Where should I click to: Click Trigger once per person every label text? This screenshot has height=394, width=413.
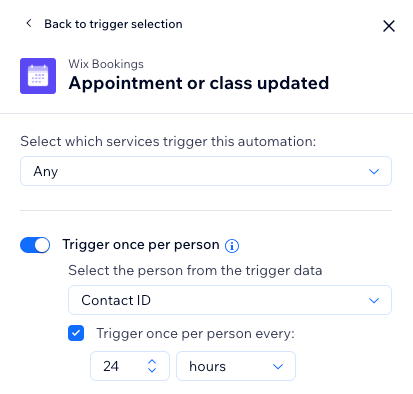[x=196, y=334]
